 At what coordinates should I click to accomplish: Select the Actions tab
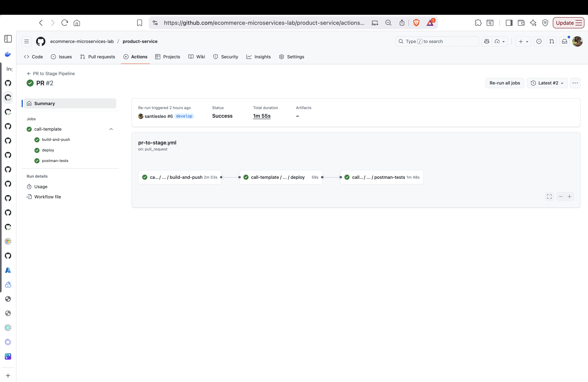tap(135, 57)
